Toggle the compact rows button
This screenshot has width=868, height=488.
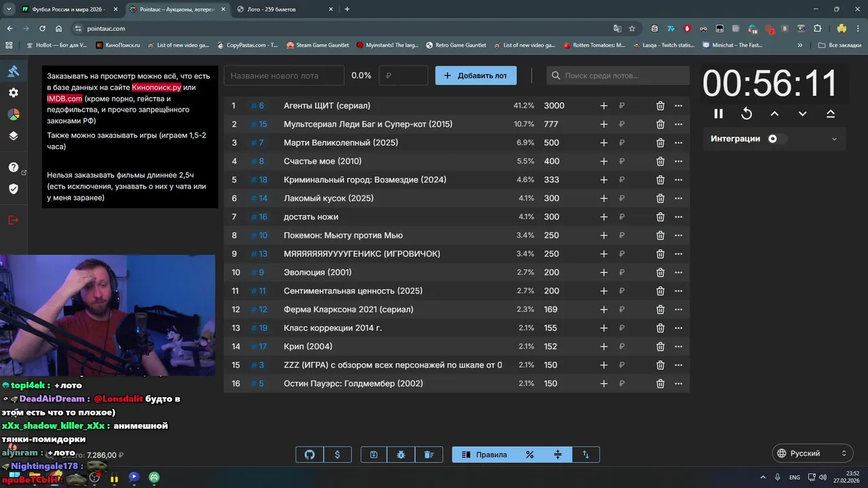tap(558, 455)
